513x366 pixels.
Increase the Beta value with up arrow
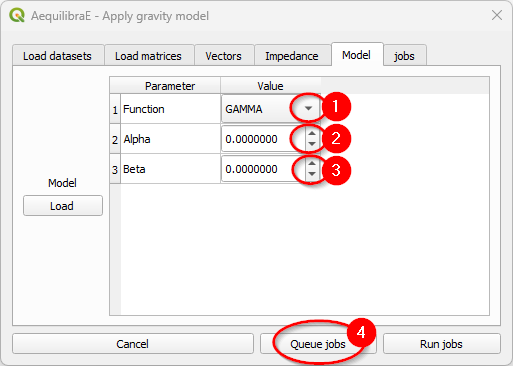tap(312, 163)
